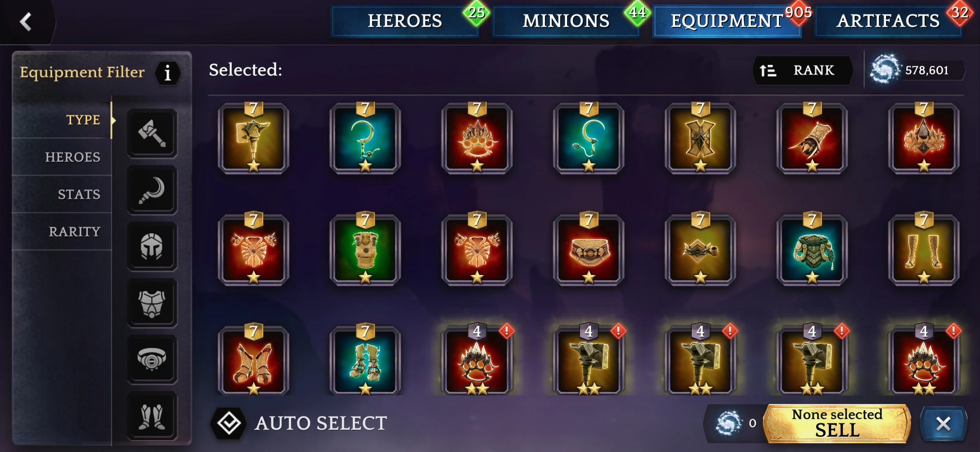Filter by helmet equipment type icon
The image size is (980, 452).
click(x=152, y=247)
